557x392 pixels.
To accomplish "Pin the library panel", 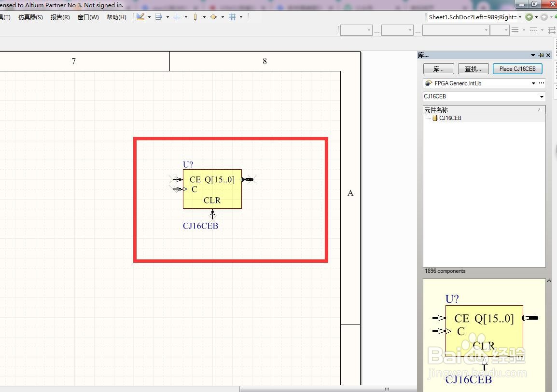I will 541,55.
